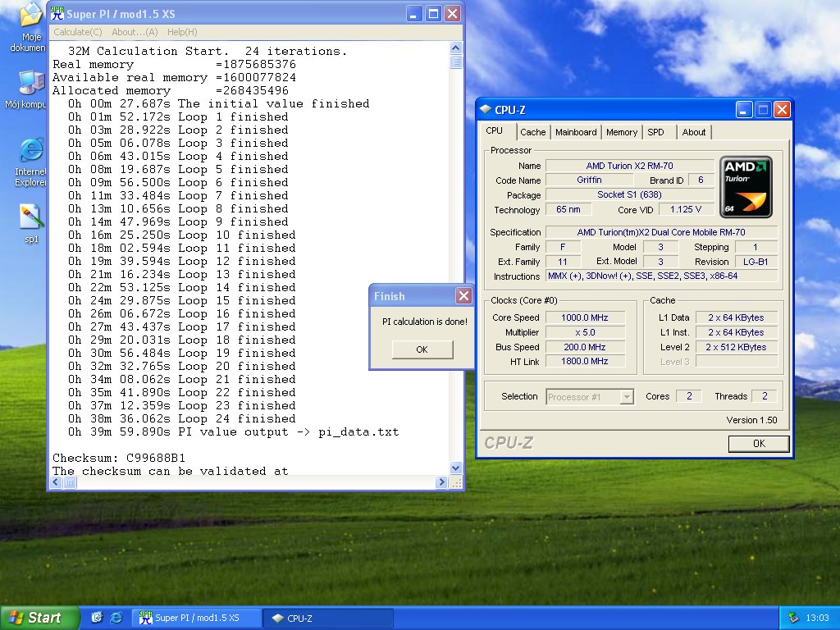Screen dimensions: 840x630
Task: Maximize the Super PI window
Action: click(x=433, y=13)
